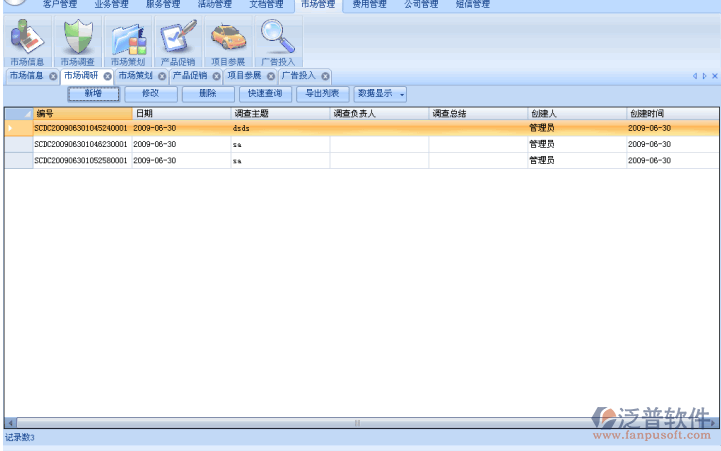This screenshot has width=721, height=451.
Task: Switch to the 市场调研 document tab
Action: [x=81, y=75]
